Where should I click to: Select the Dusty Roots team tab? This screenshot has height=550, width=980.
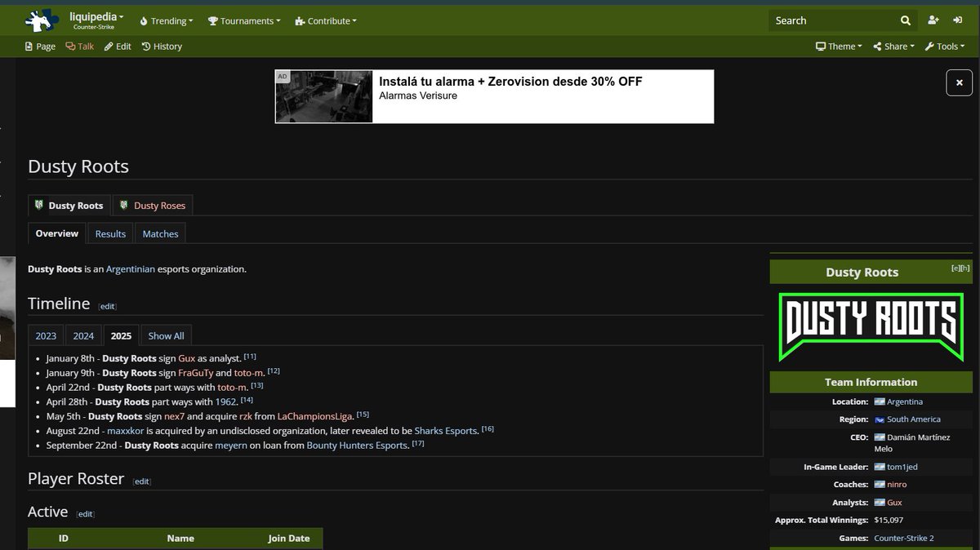pos(69,206)
